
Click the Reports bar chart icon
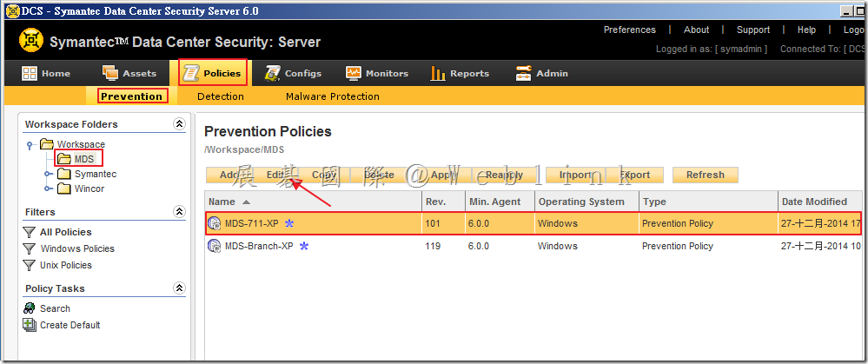pos(438,73)
